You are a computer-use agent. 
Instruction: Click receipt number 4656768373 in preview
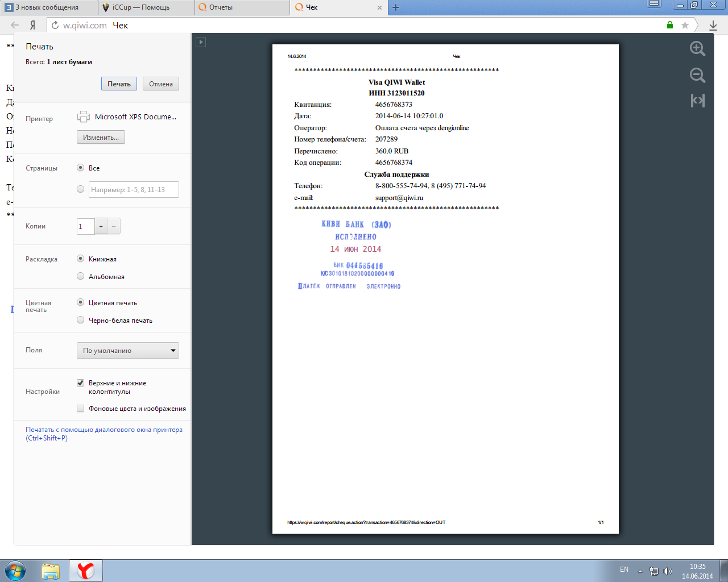point(394,104)
